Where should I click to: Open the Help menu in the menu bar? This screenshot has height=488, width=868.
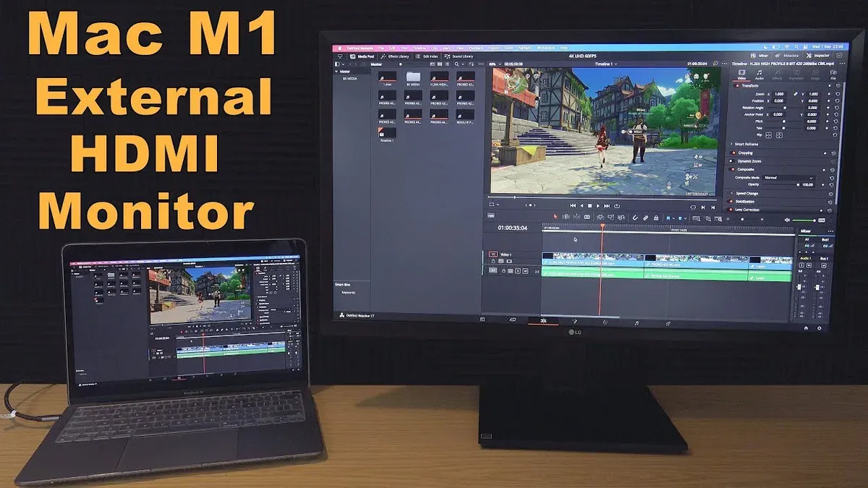coord(563,48)
